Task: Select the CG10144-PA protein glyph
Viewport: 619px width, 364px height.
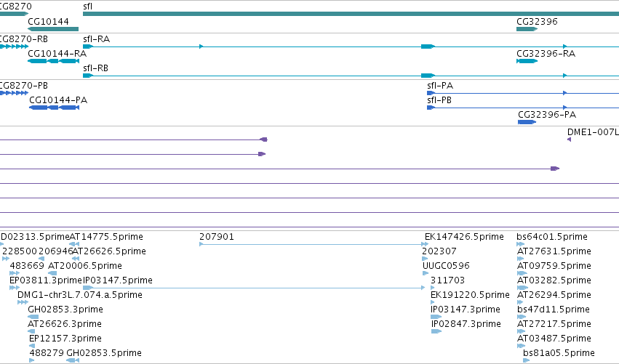Action: 54,108
